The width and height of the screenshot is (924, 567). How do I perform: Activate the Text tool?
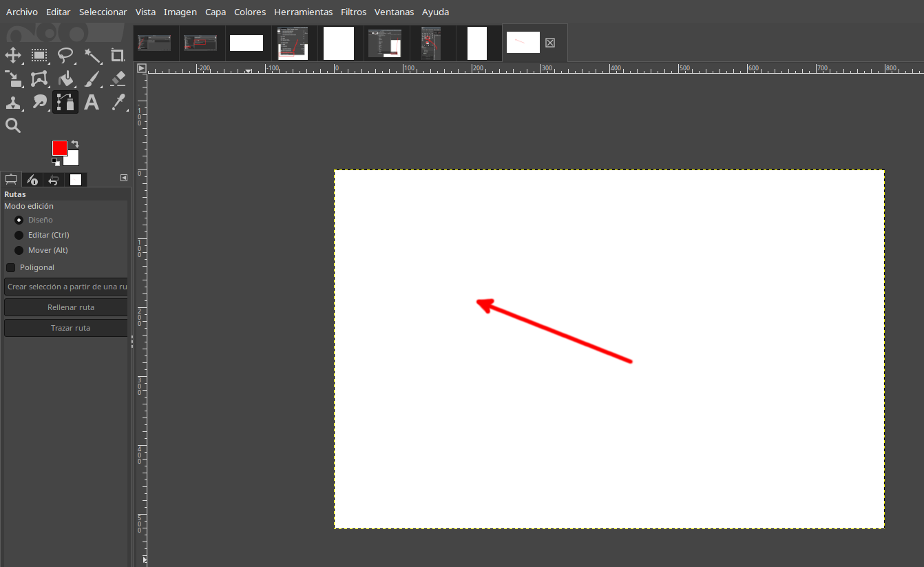(92, 103)
